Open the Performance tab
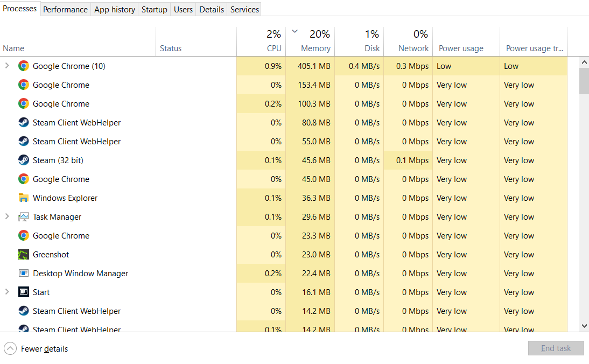 (x=65, y=9)
